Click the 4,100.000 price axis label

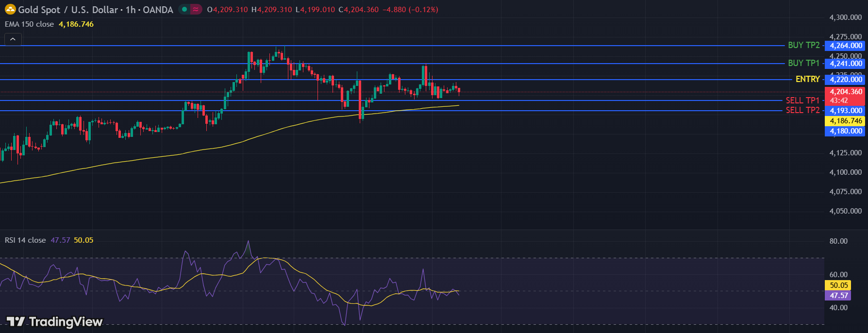[x=846, y=172]
